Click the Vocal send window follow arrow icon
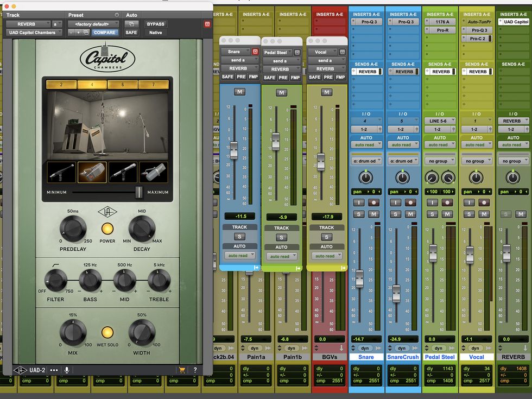This screenshot has height=399, width=532. [x=343, y=268]
